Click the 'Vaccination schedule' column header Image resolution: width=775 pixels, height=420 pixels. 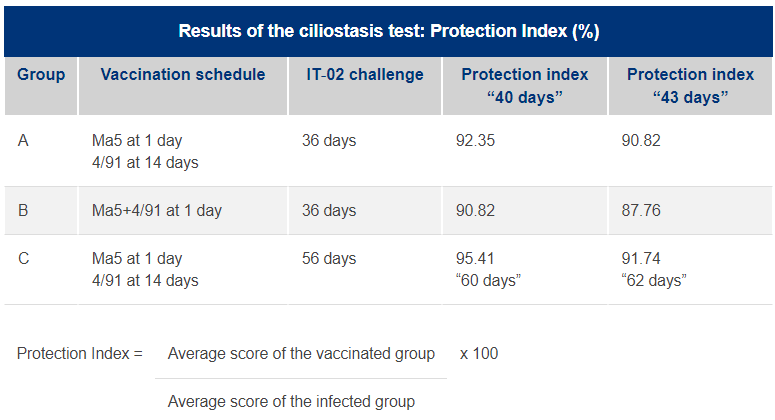pos(183,75)
